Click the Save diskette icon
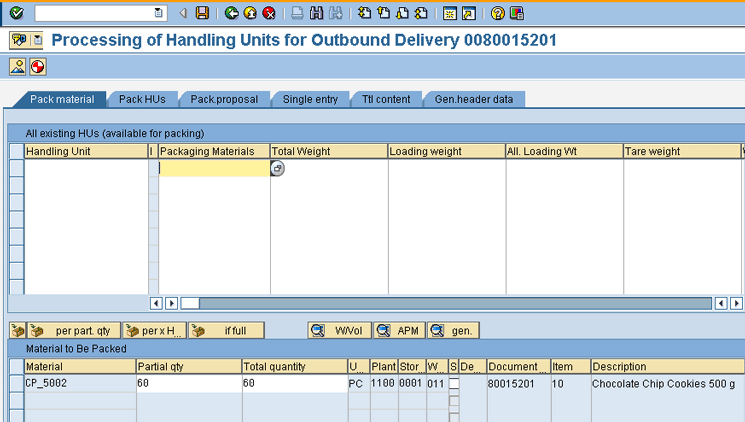Image resolution: width=745 pixels, height=422 pixels. [x=202, y=13]
